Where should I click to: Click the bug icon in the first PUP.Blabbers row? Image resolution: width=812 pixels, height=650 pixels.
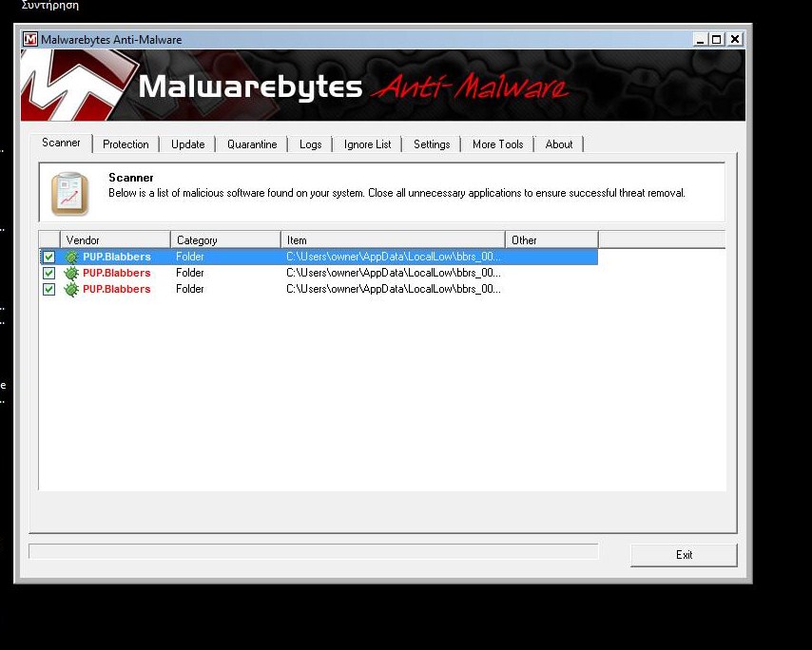tap(71, 257)
